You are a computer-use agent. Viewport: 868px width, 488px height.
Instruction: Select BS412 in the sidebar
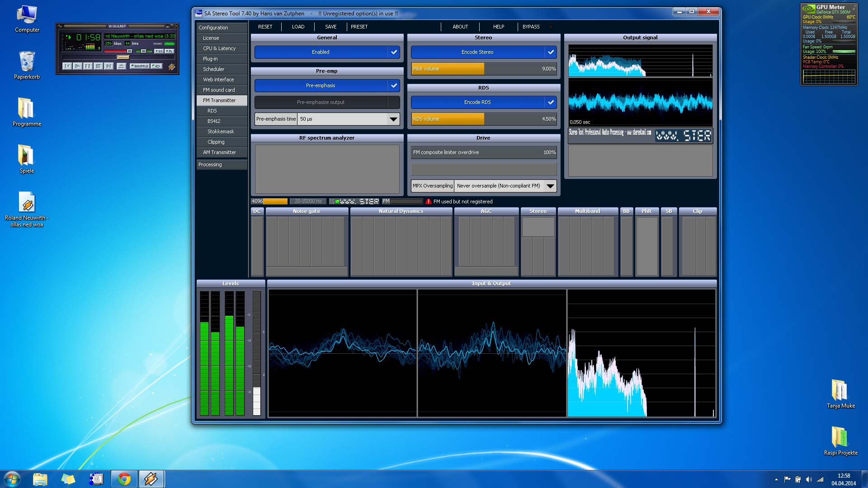(x=222, y=121)
